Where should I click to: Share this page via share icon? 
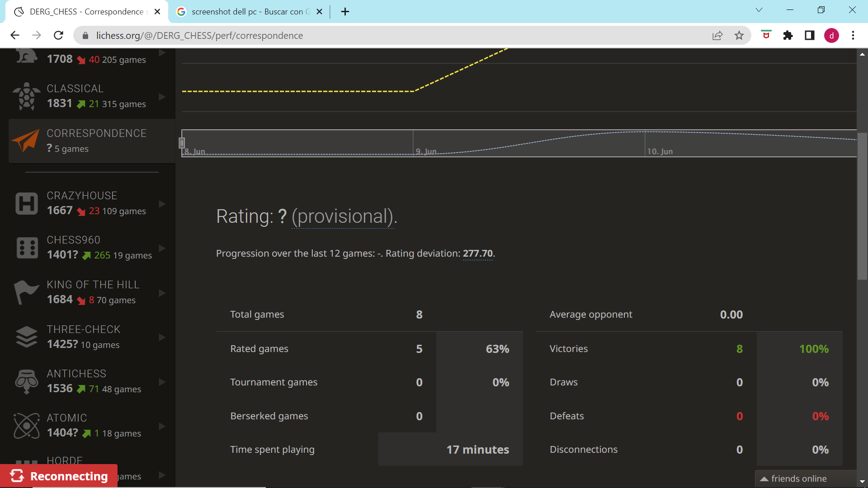(x=717, y=35)
